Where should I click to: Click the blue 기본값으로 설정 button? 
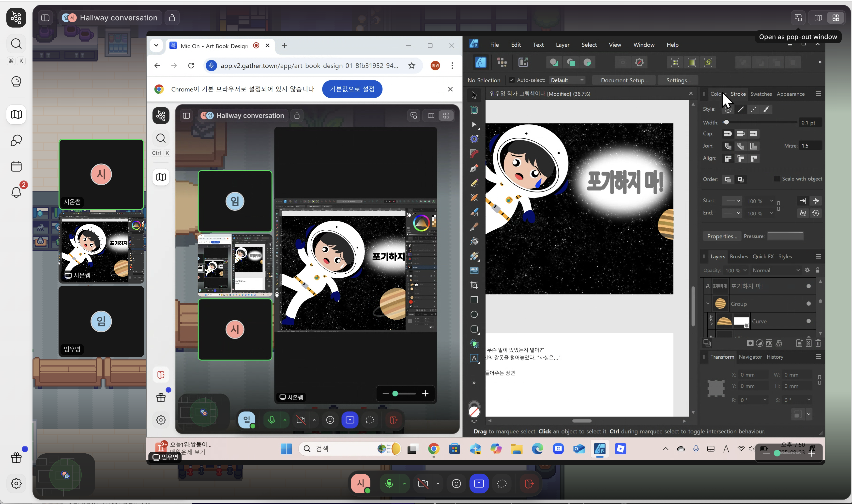(352, 89)
